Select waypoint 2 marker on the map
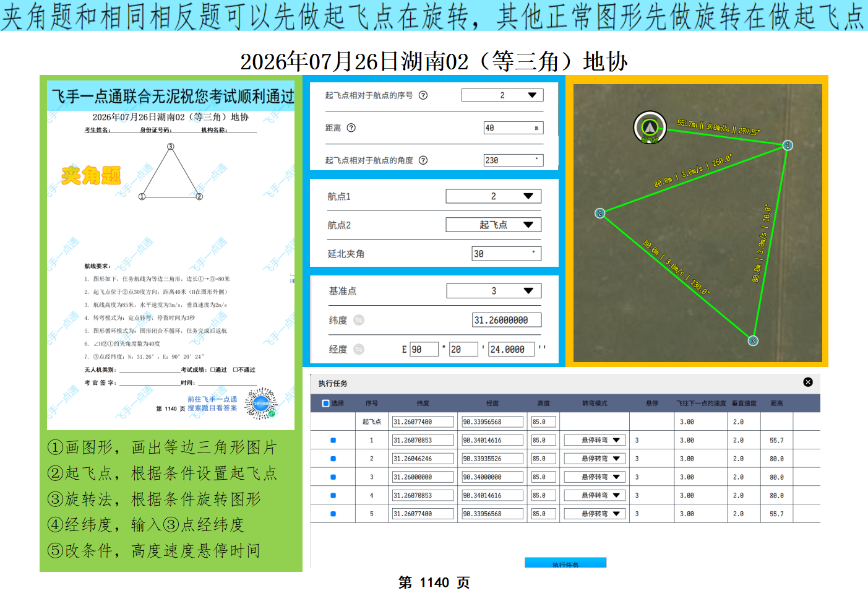The image size is (868, 614). [599, 214]
